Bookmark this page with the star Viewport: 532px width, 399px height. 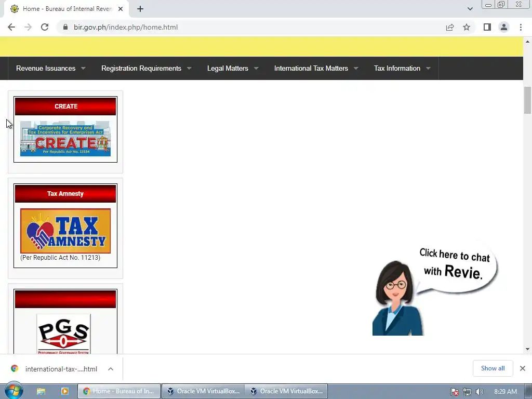pos(467,27)
